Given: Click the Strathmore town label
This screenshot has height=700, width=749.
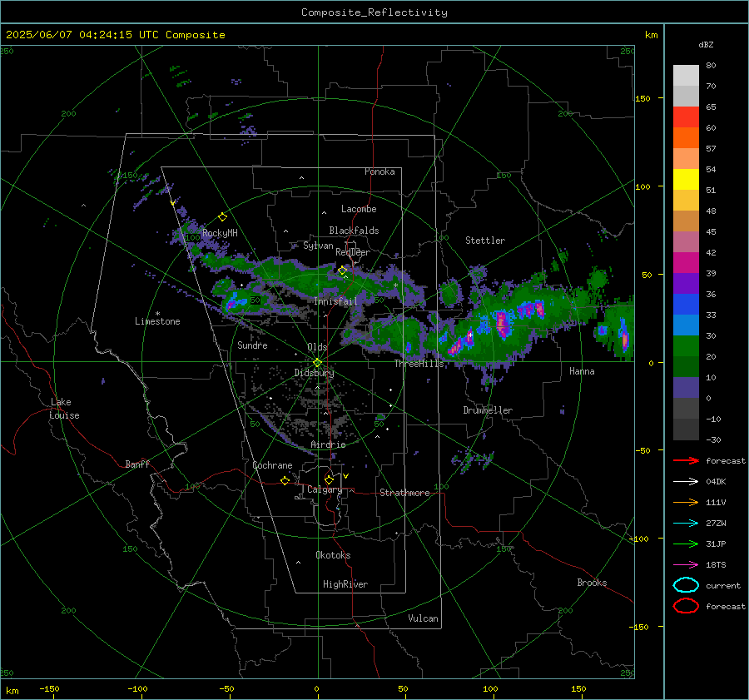Looking at the screenshot, I should point(404,493).
